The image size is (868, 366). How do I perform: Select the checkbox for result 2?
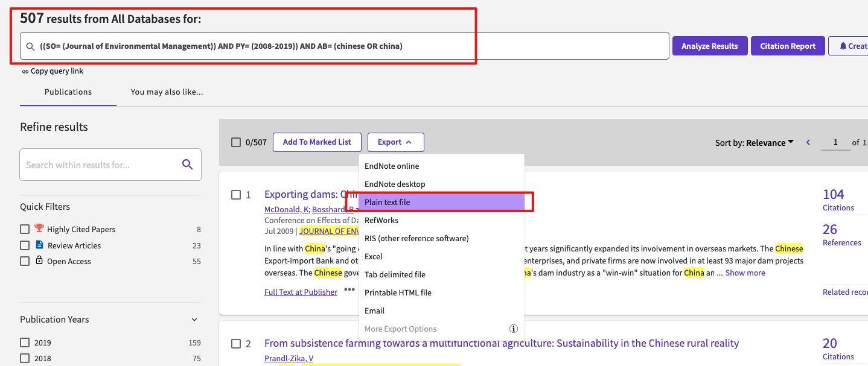[236, 344]
